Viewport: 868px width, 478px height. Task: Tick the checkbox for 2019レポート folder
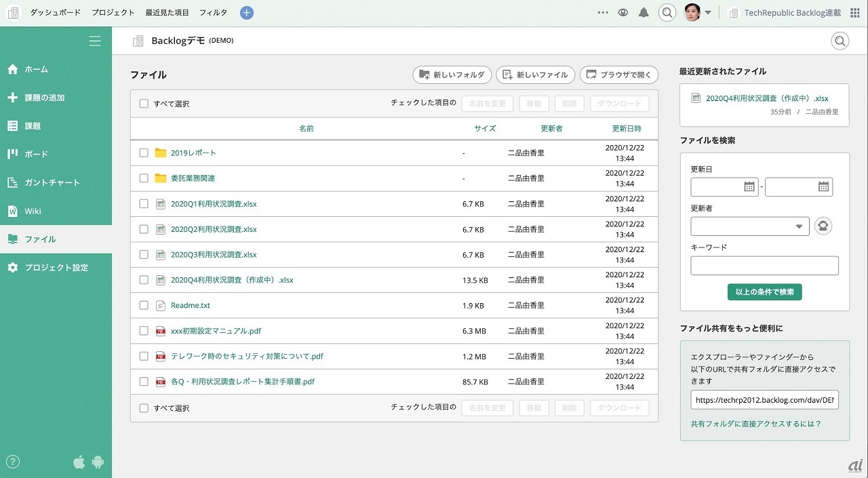pyautogui.click(x=144, y=153)
